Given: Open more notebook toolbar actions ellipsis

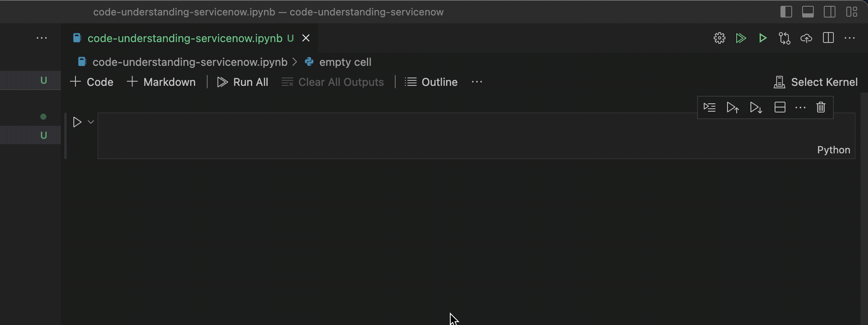Looking at the screenshot, I should pos(477,82).
